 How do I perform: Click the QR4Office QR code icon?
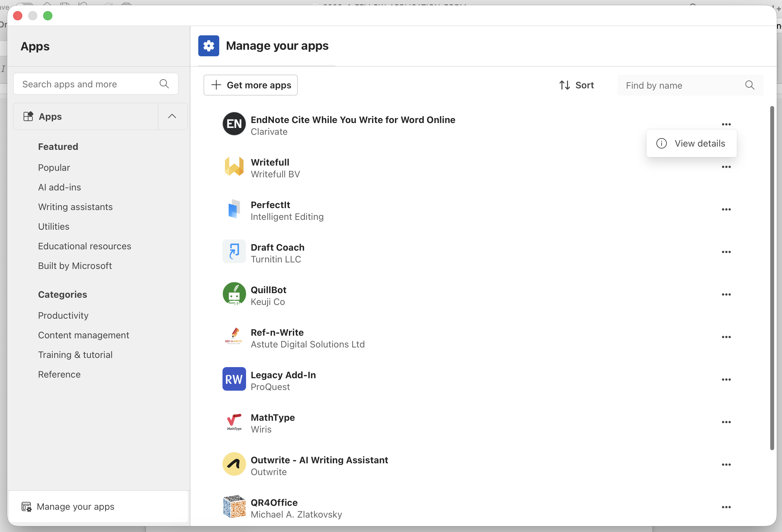click(x=234, y=506)
